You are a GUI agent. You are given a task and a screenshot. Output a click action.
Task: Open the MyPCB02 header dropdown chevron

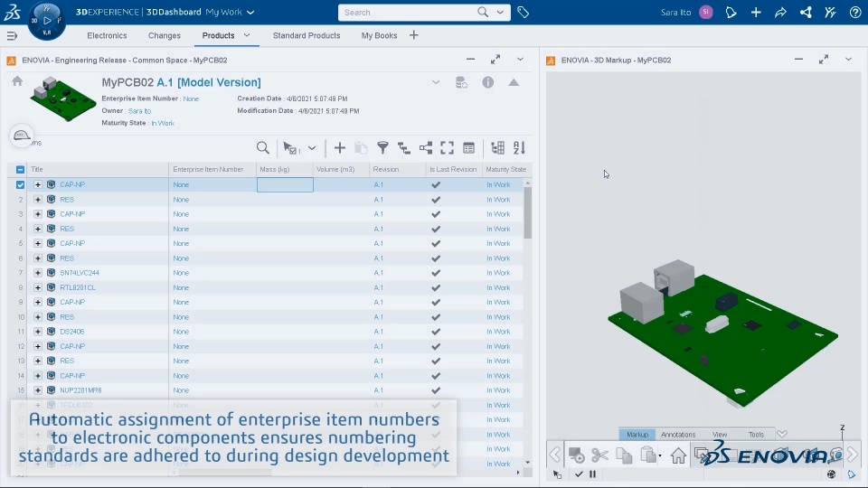point(436,82)
